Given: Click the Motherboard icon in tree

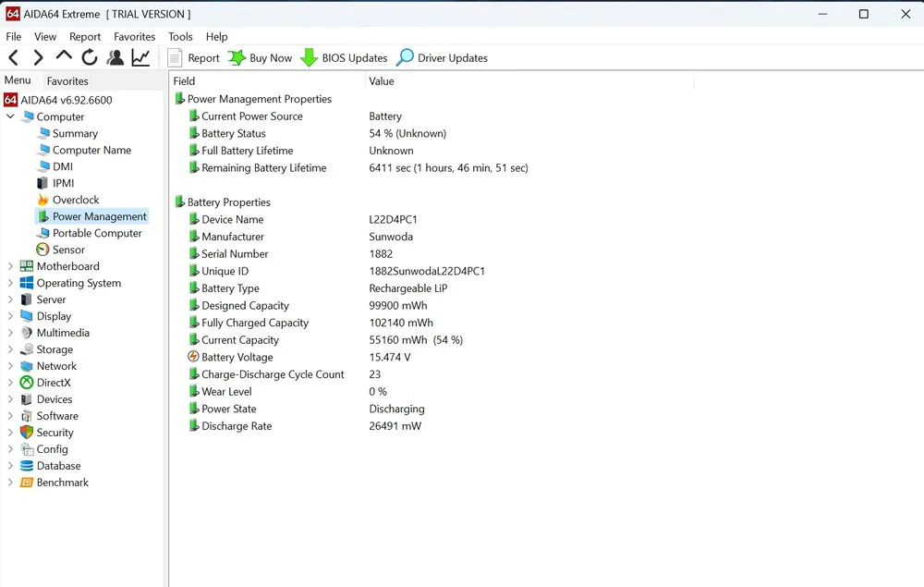Looking at the screenshot, I should (27, 266).
